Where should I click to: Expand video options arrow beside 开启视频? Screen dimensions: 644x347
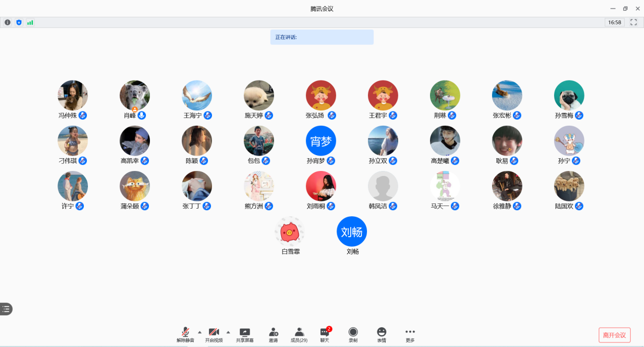tap(228, 332)
